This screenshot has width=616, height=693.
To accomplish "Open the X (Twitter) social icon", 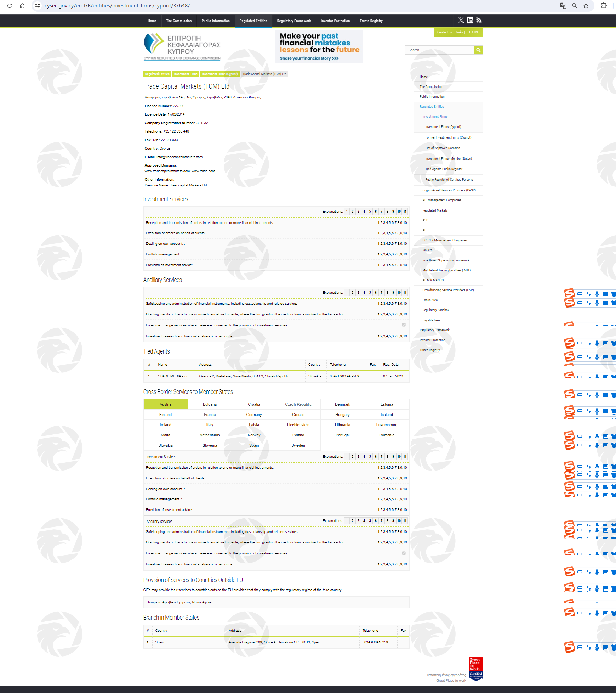I will point(461,20).
